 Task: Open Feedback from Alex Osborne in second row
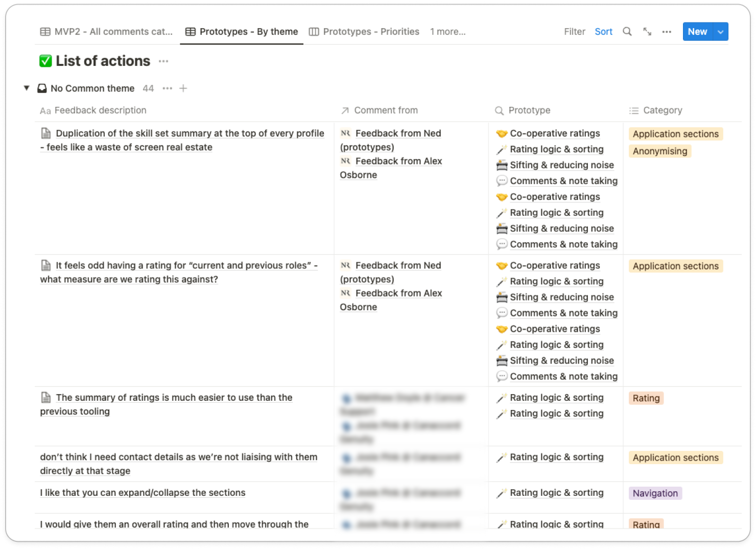pos(391,300)
